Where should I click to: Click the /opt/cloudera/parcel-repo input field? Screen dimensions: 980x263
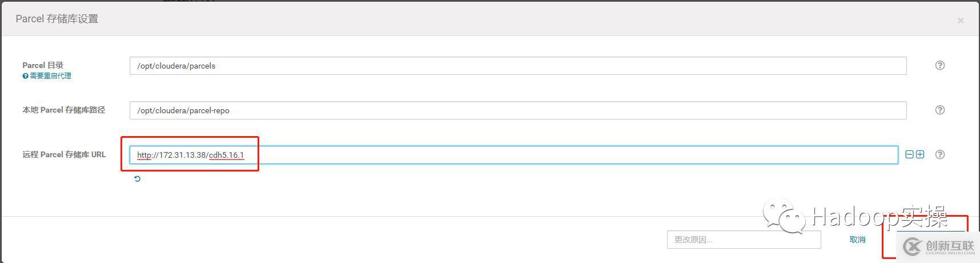[x=517, y=110]
